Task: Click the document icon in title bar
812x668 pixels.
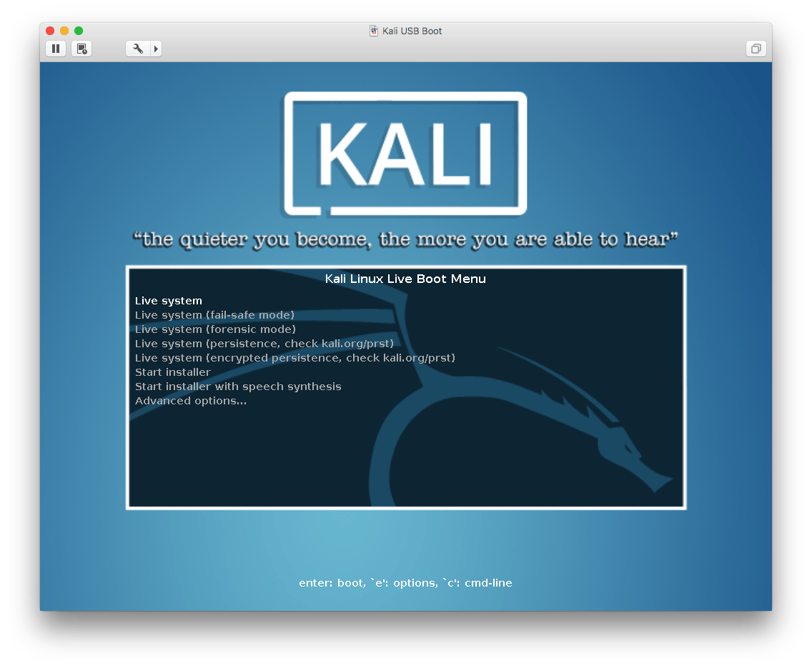Action: 374,31
